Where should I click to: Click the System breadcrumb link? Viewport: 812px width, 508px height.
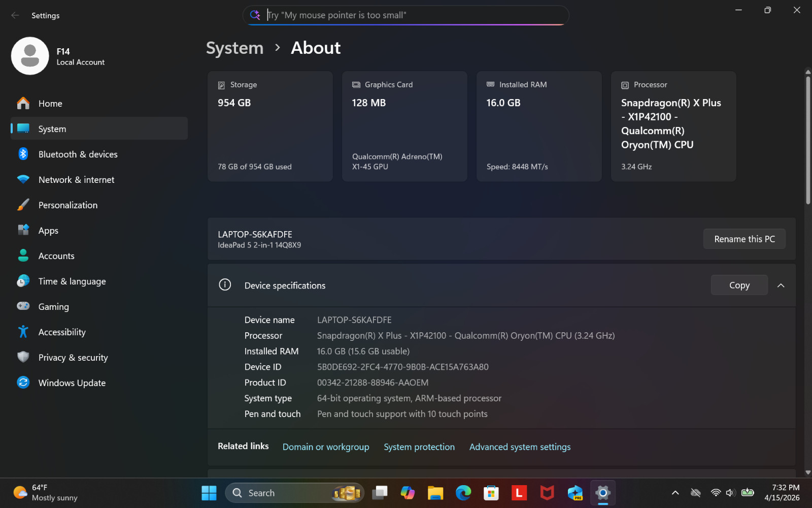click(235, 48)
